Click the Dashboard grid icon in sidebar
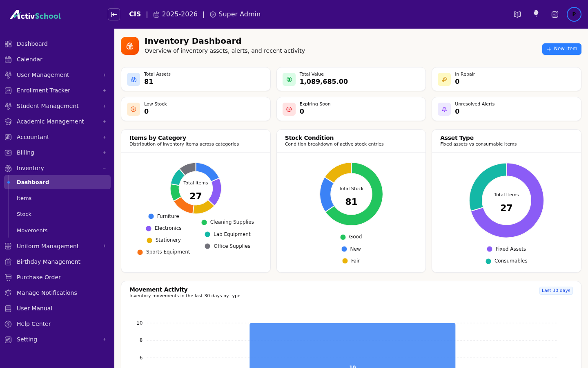 [8, 44]
